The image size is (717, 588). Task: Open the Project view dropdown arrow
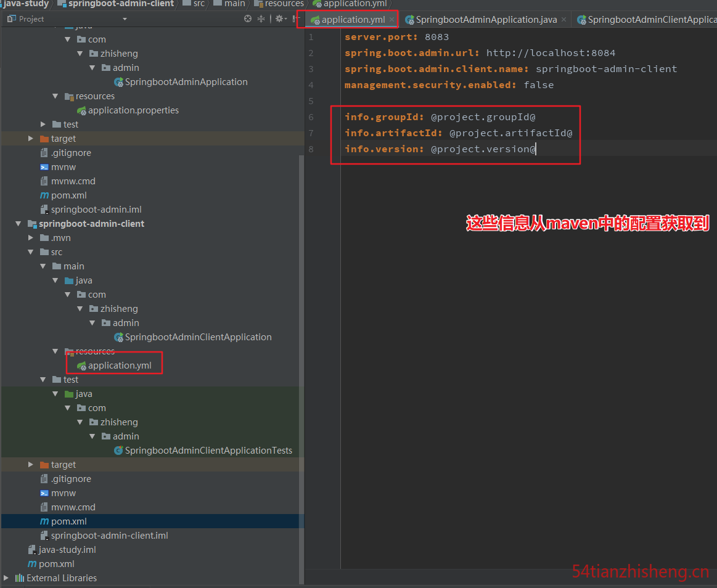tap(125, 19)
